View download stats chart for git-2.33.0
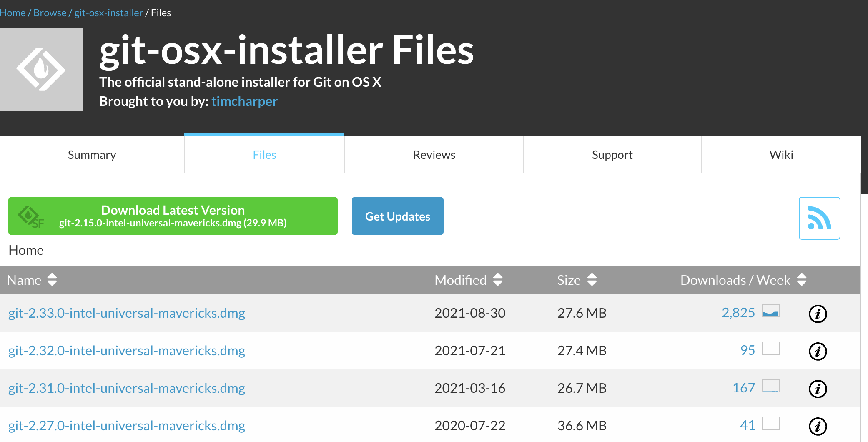Screen dimensions: 868x442 770,311
